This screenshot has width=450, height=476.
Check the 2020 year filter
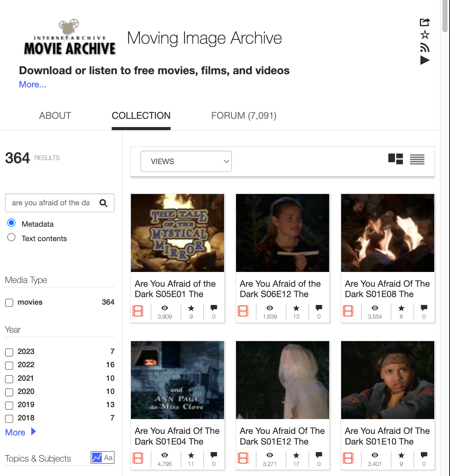(x=9, y=392)
